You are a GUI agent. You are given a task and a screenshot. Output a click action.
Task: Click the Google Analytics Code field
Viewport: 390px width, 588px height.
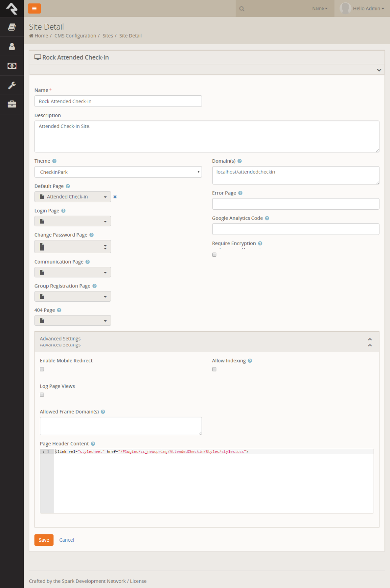[x=296, y=229]
